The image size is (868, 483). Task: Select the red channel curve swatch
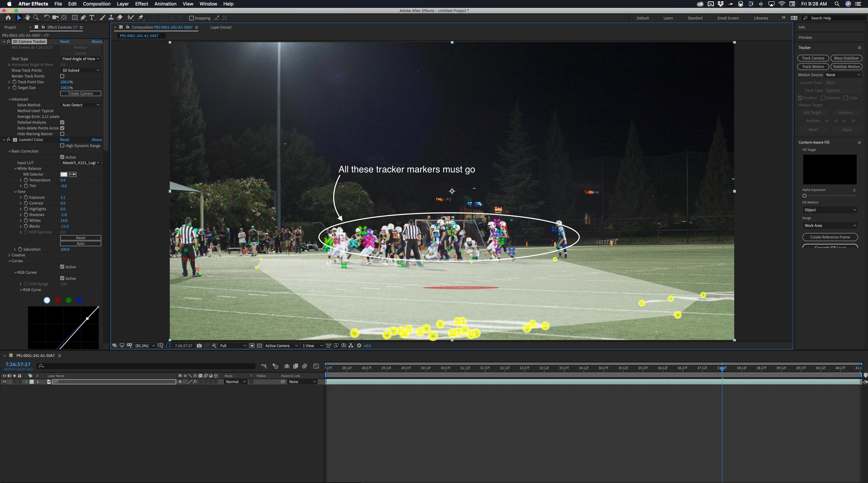58,300
